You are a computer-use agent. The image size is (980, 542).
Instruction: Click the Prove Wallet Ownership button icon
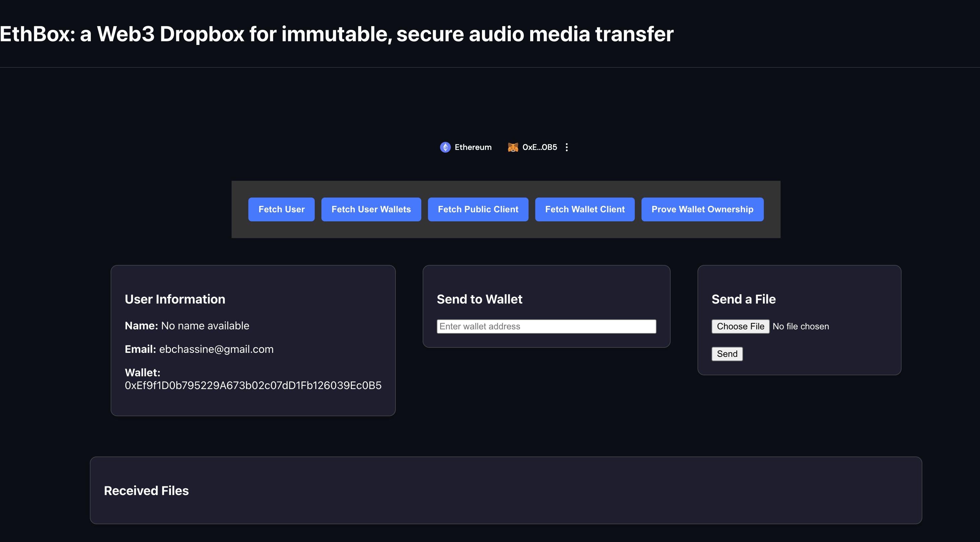point(702,209)
